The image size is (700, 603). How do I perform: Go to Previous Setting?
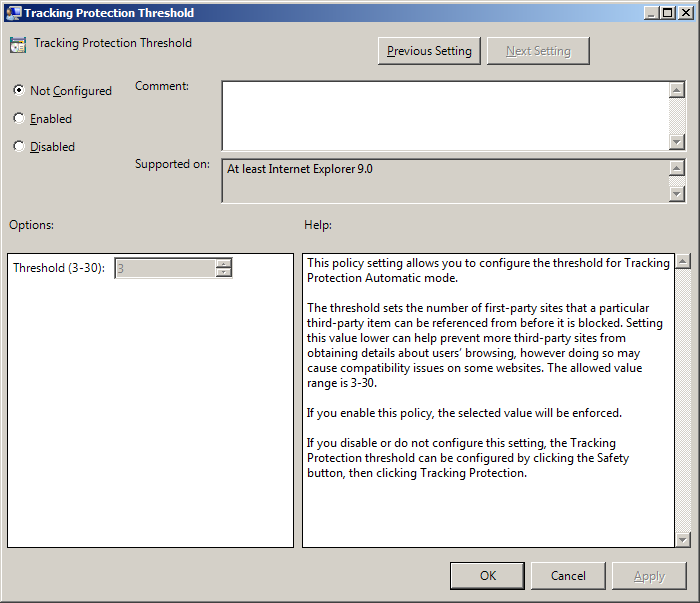430,51
